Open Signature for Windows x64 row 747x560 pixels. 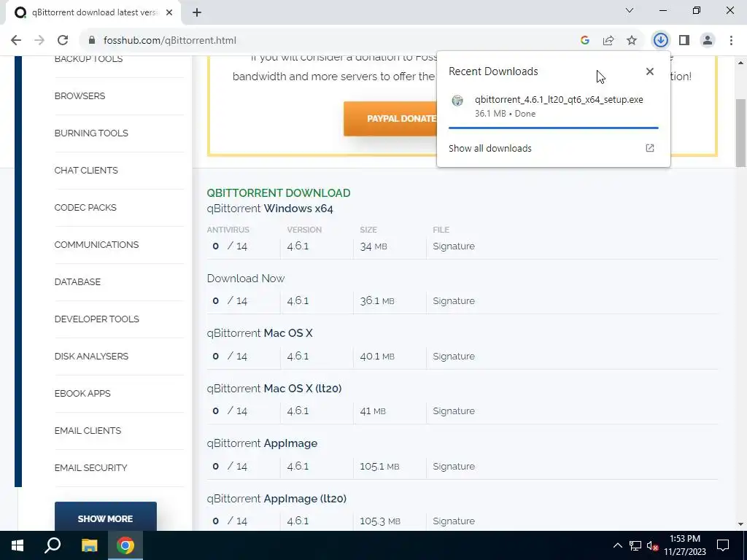[454, 246]
